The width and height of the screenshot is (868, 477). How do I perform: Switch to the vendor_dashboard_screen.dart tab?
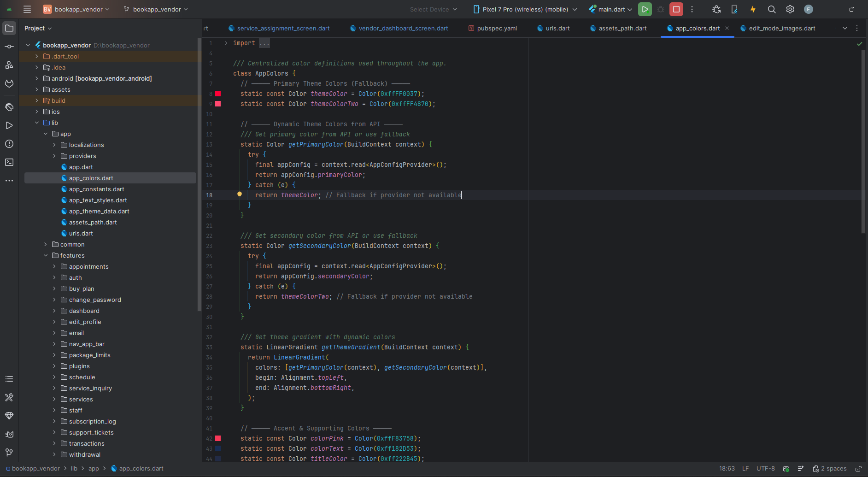click(399, 28)
